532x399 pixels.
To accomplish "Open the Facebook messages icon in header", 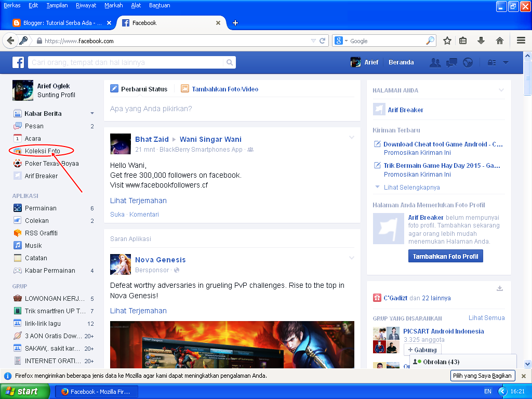I will [451, 62].
